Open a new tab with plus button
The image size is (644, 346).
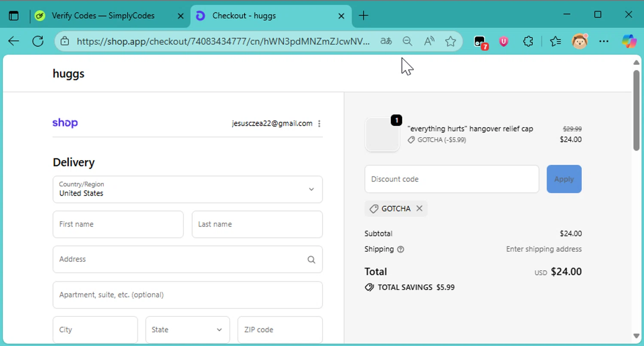coord(363,16)
